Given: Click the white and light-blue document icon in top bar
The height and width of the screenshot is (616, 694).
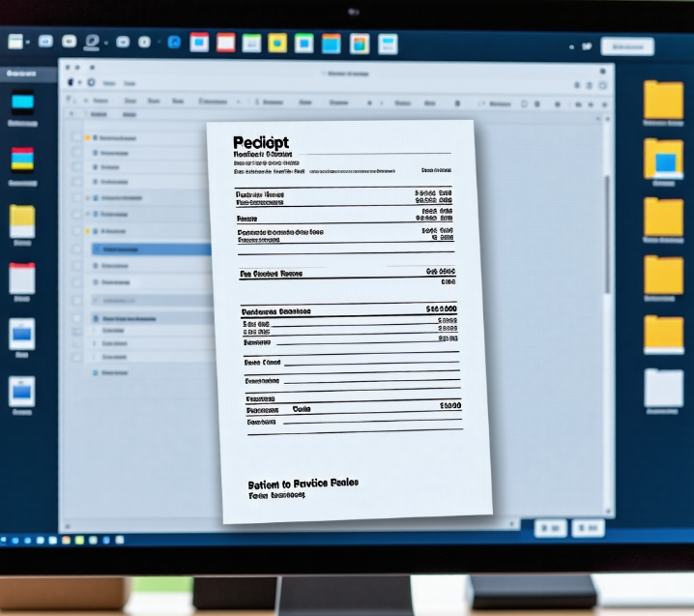Looking at the screenshot, I should [x=388, y=44].
